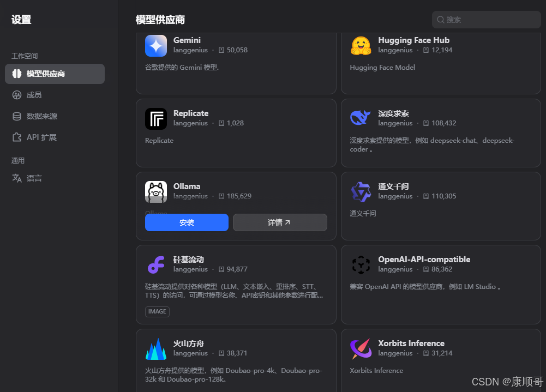Click the 94,877 install count
This screenshot has width=546, height=392.
pos(237,269)
